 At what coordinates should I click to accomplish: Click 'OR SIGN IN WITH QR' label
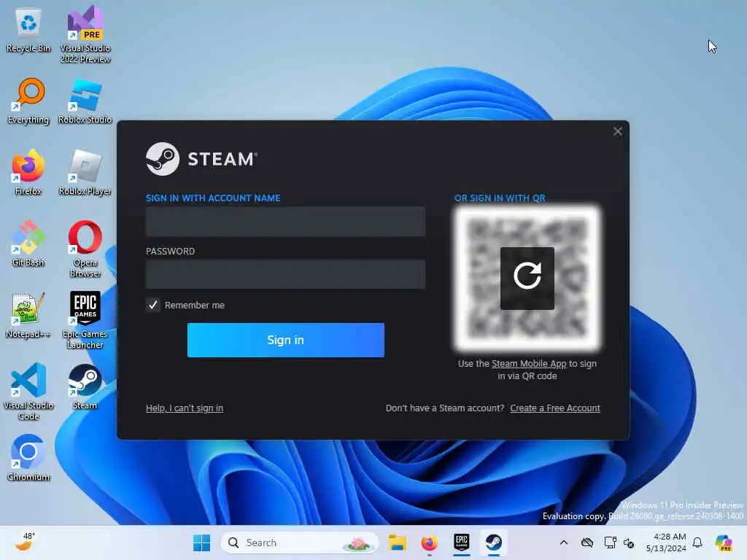[x=500, y=198]
